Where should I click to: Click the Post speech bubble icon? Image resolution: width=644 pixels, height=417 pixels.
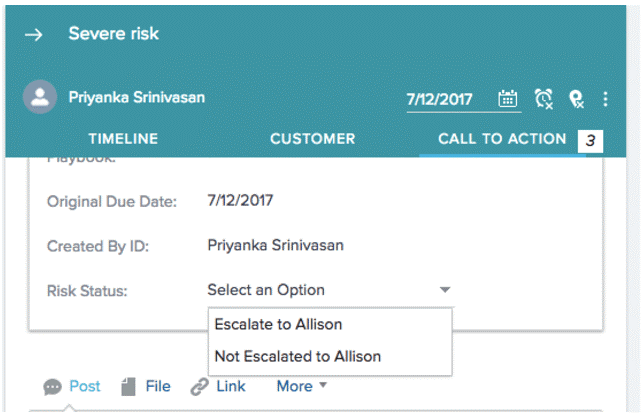(x=52, y=387)
